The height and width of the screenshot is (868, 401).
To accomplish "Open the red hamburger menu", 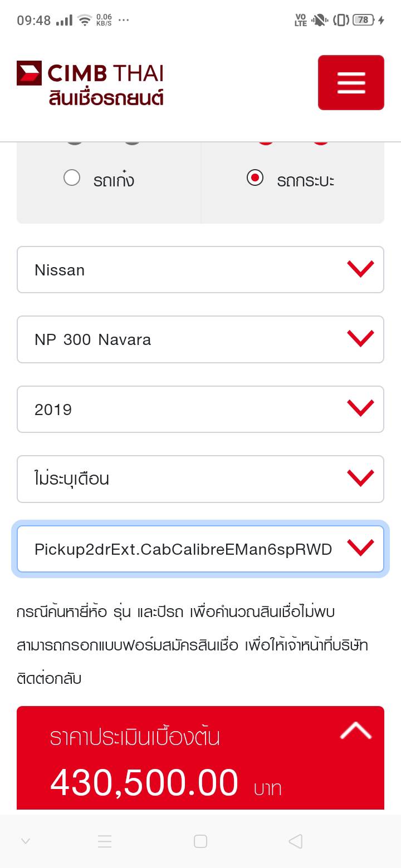I will [351, 82].
